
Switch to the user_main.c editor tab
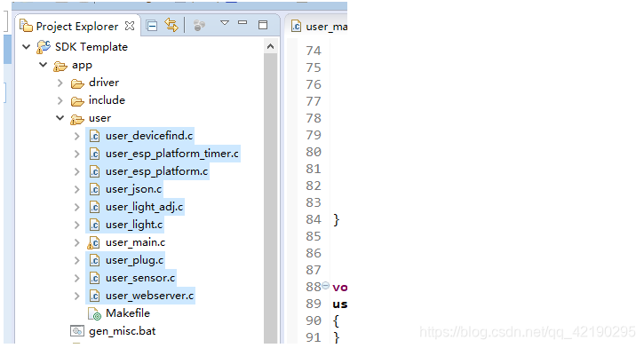[x=319, y=27]
